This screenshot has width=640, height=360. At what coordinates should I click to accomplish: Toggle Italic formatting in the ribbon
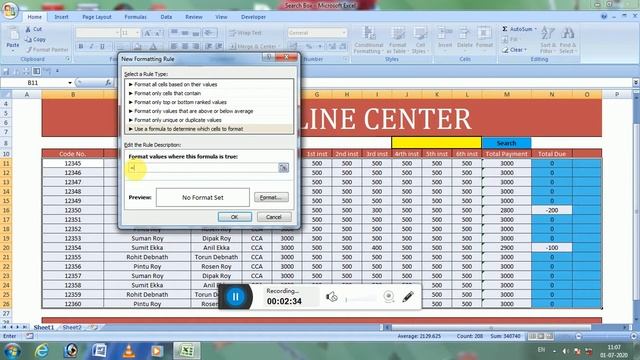click(91, 47)
